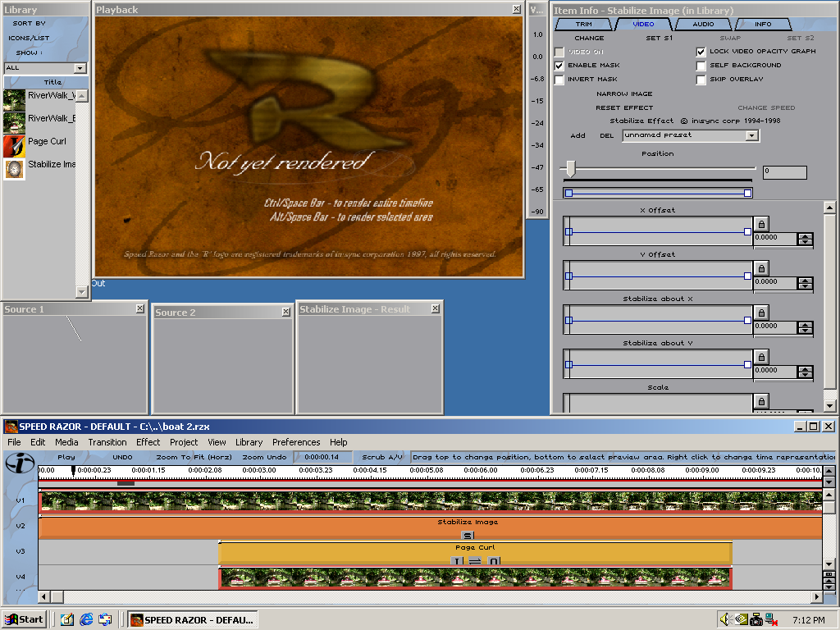Click the Stabilize about X value stepper

click(x=805, y=328)
